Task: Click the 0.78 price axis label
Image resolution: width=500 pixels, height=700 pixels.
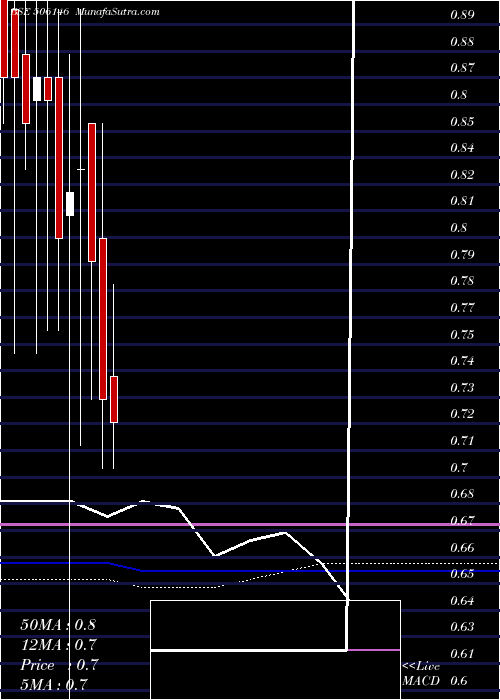Action: click(462, 281)
